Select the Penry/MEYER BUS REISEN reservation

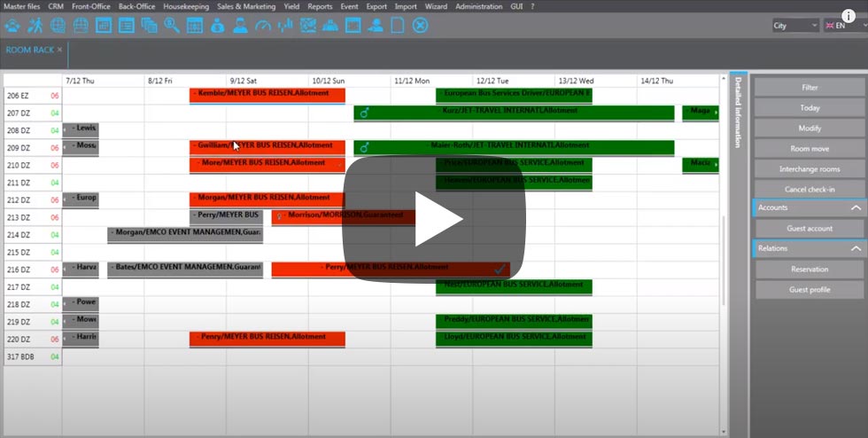point(267,339)
